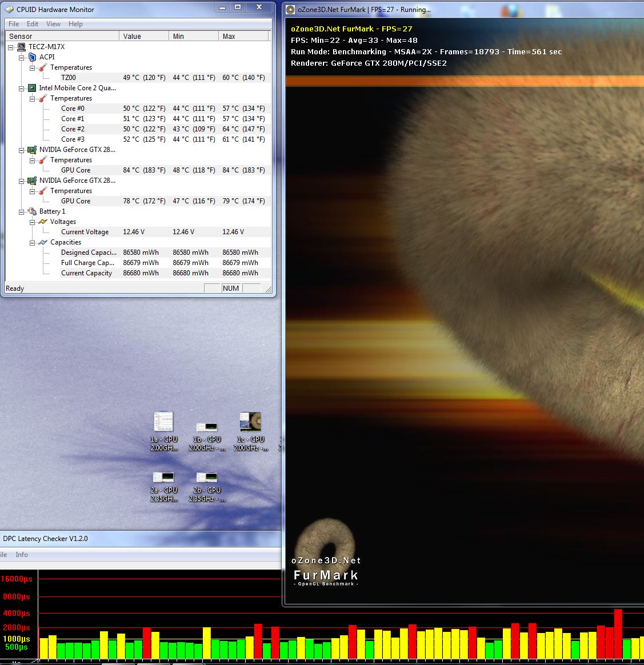This screenshot has width=644, height=665.
Task: Collapse the NVIDIA GeForce node with the 84 °C GPU
Action: [22, 150]
